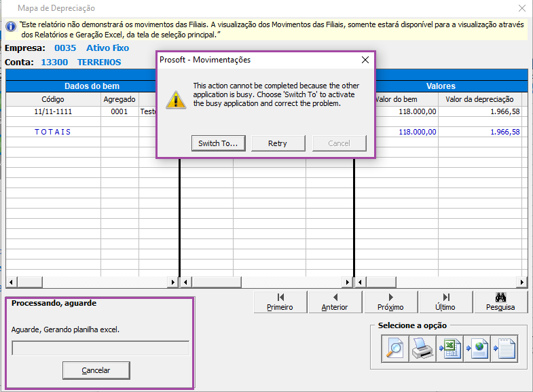Click the Valor do bem column header
The width and height of the screenshot is (533, 392).
pos(396,99)
